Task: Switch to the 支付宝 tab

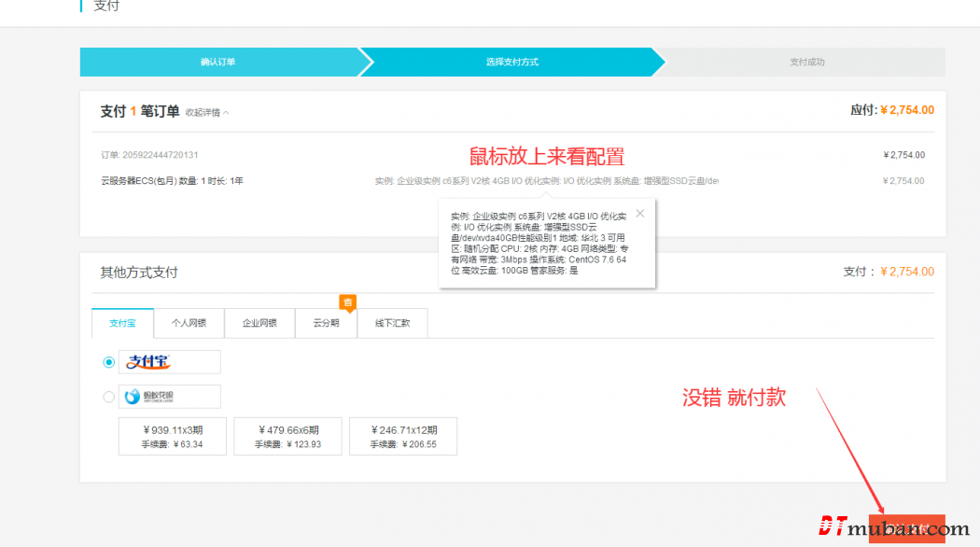Action: (x=122, y=323)
